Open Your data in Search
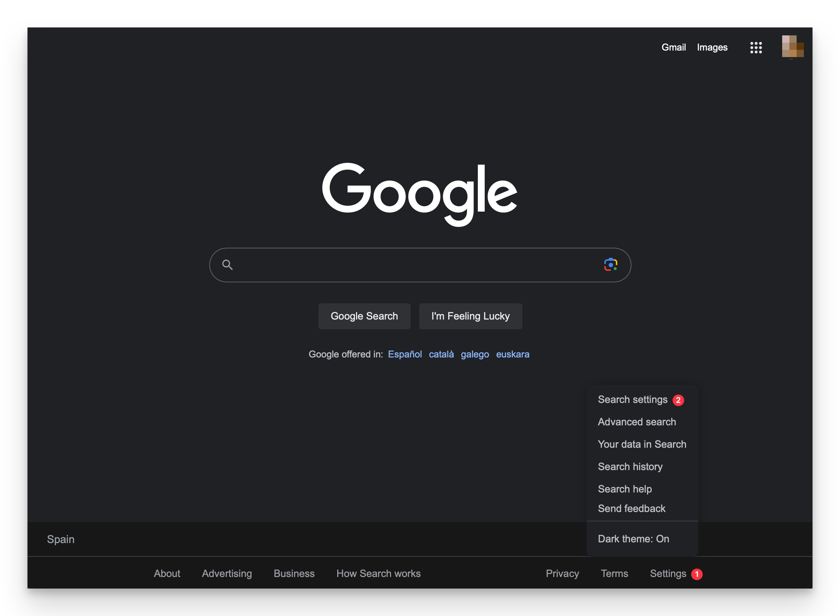The width and height of the screenshot is (840, 616). [x=642, y=444]
